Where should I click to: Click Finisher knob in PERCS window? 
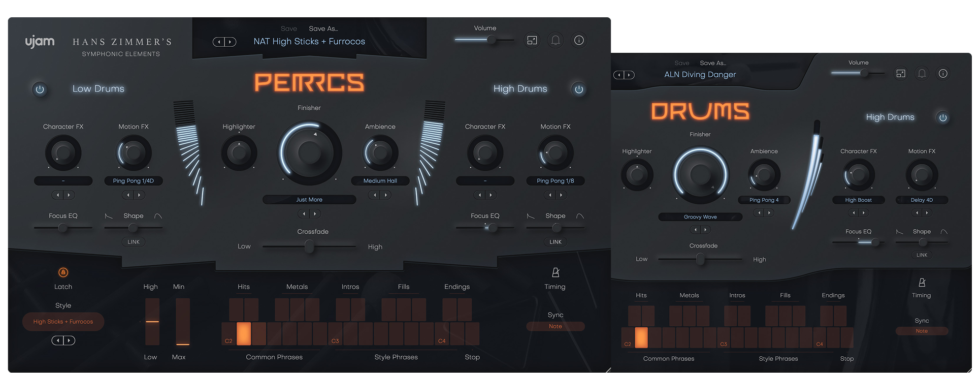309,152
